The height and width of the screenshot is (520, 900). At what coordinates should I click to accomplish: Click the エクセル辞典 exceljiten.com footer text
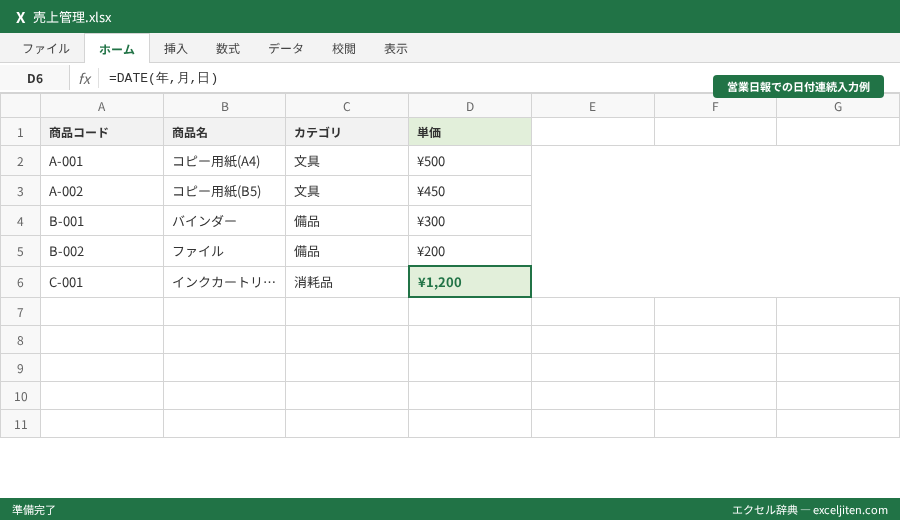tap(810, 510)
